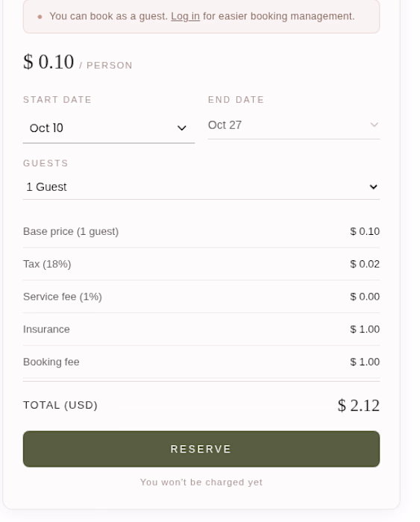
Task: Click the $ 0.10 per person price
Action: 48,62
